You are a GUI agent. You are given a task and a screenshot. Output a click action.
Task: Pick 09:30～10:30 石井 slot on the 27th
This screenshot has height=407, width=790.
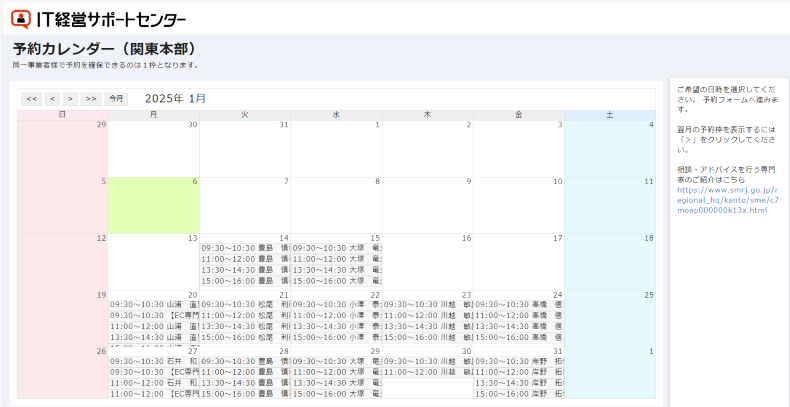pos(154,360)
